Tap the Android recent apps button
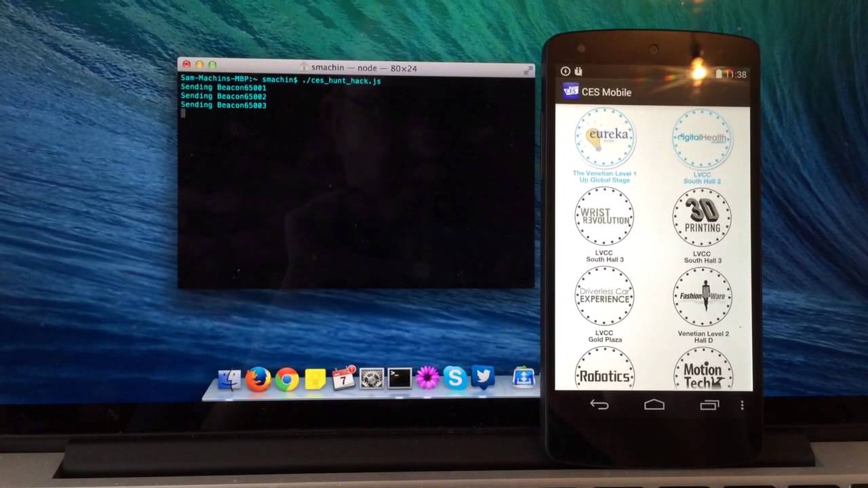Image resolution: width=868 pixels, height=488 pixels. [709, 405]
